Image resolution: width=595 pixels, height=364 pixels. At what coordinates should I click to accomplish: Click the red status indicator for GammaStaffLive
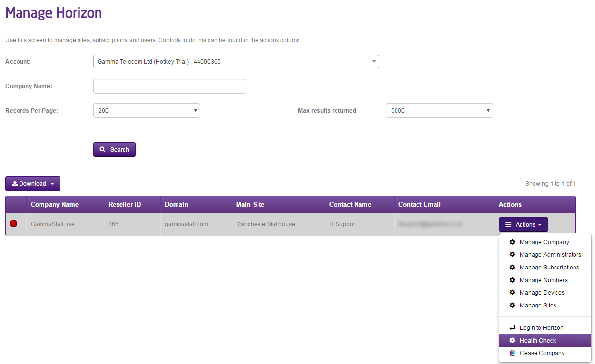(x=14, y=224)
